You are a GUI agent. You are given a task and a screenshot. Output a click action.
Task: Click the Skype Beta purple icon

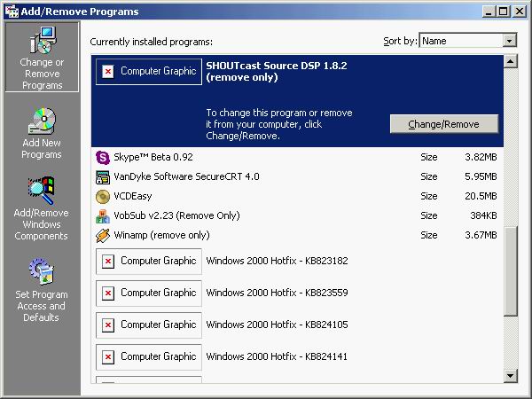103,158
